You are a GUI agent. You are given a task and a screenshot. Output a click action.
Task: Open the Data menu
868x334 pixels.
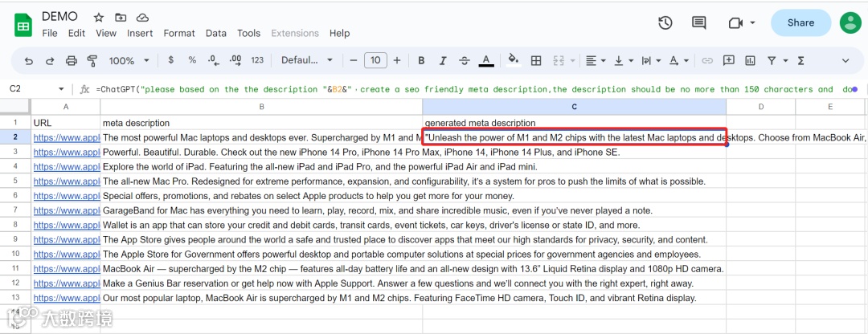coord(216,33)
